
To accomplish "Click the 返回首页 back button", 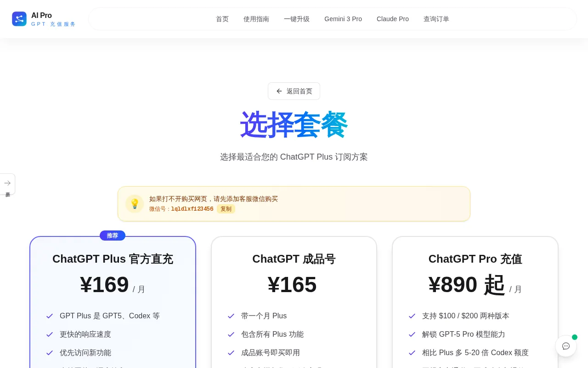I will (294, 91).
